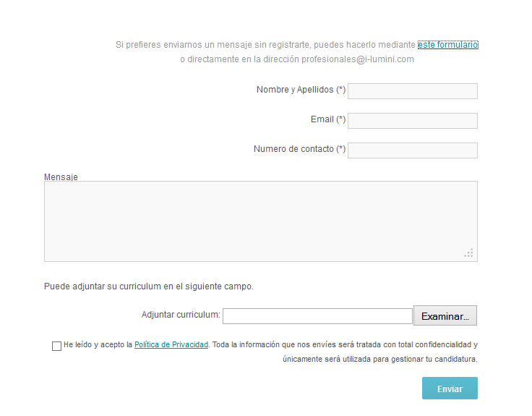Image resolution: width=532 pixels, height=416 pixels.
Task: Open the Política de Privacidad link
Action: (x=171, y=345)
